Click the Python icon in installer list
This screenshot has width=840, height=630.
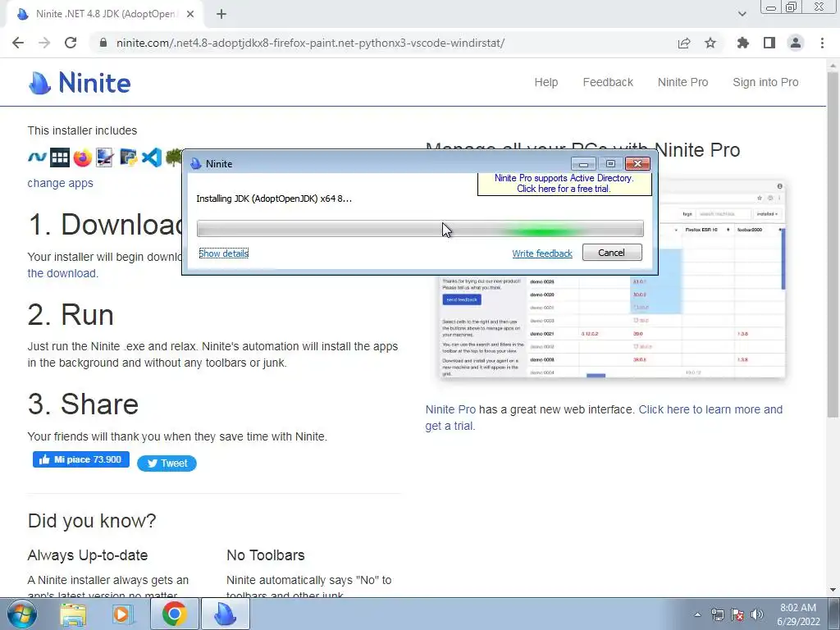point(129,157)
